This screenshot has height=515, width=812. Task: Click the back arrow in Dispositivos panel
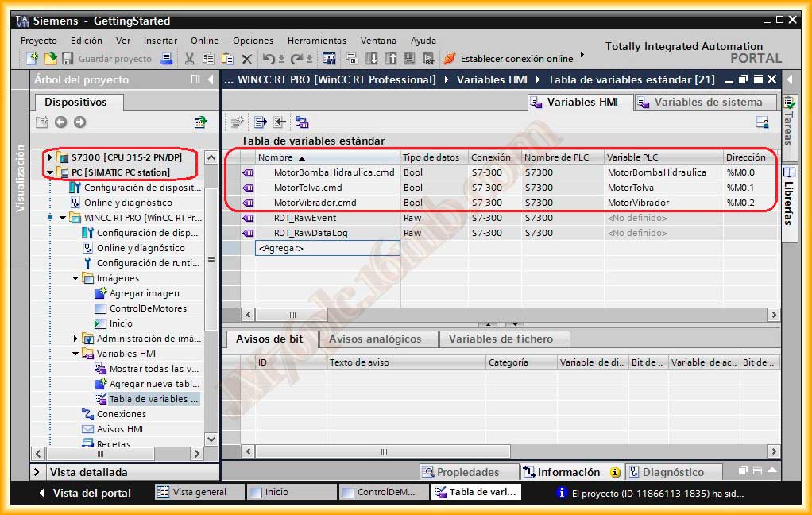[61, 122]
